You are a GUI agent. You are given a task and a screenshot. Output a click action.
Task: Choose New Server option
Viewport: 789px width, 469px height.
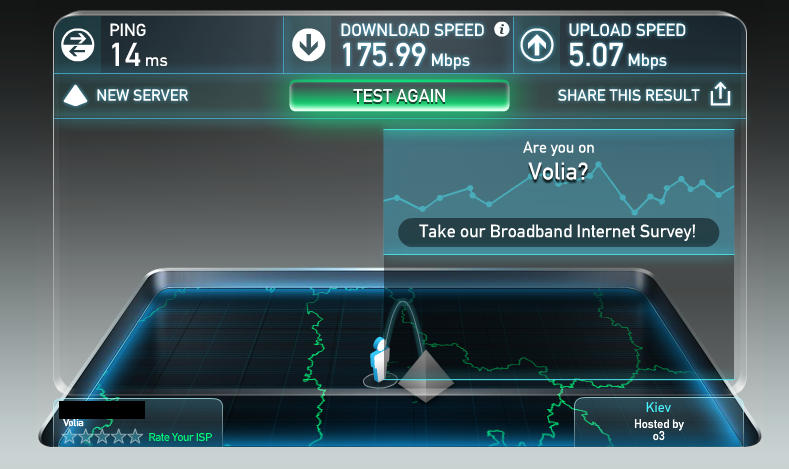142,95
